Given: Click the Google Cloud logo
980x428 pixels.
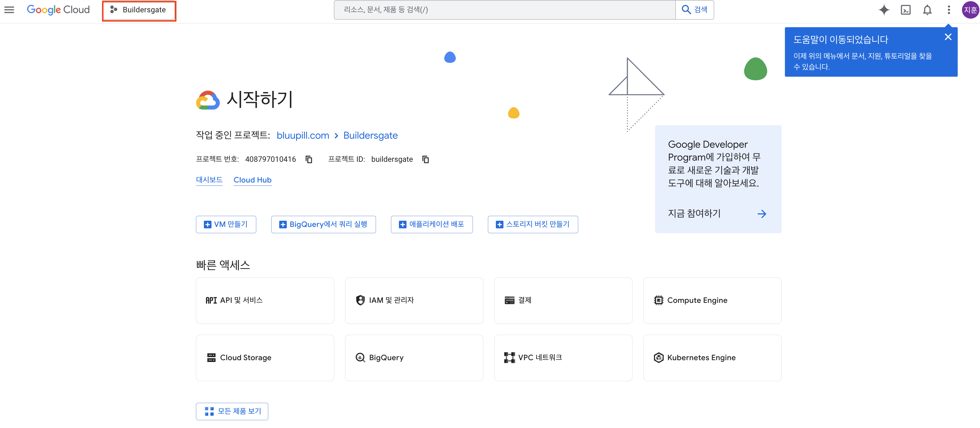Looking at the screenshot, I should coord(58,10).
